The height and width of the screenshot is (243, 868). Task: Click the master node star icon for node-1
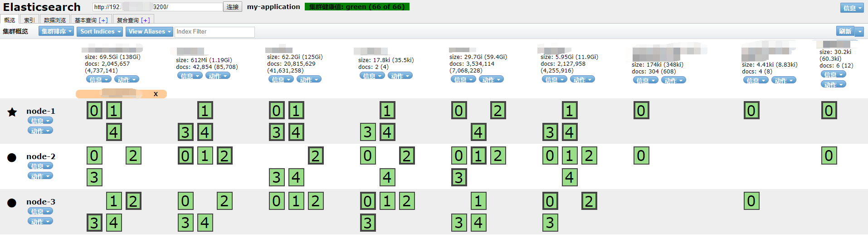click(x=12, y=112)
